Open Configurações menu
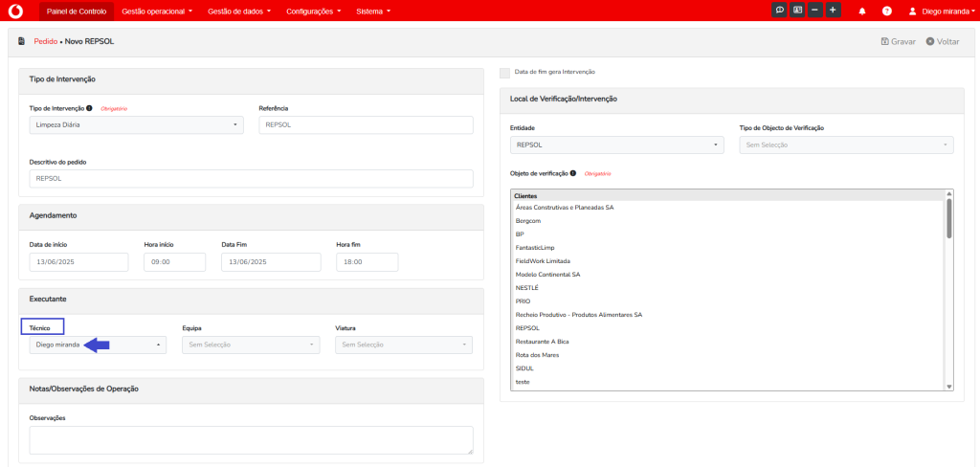980x467 pixels. tap(314, 11)
